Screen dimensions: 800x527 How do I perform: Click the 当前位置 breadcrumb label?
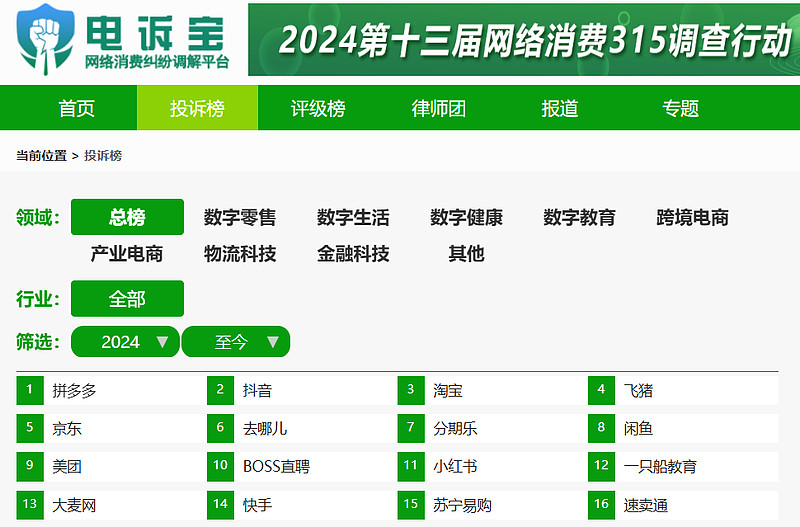(41, 156)
